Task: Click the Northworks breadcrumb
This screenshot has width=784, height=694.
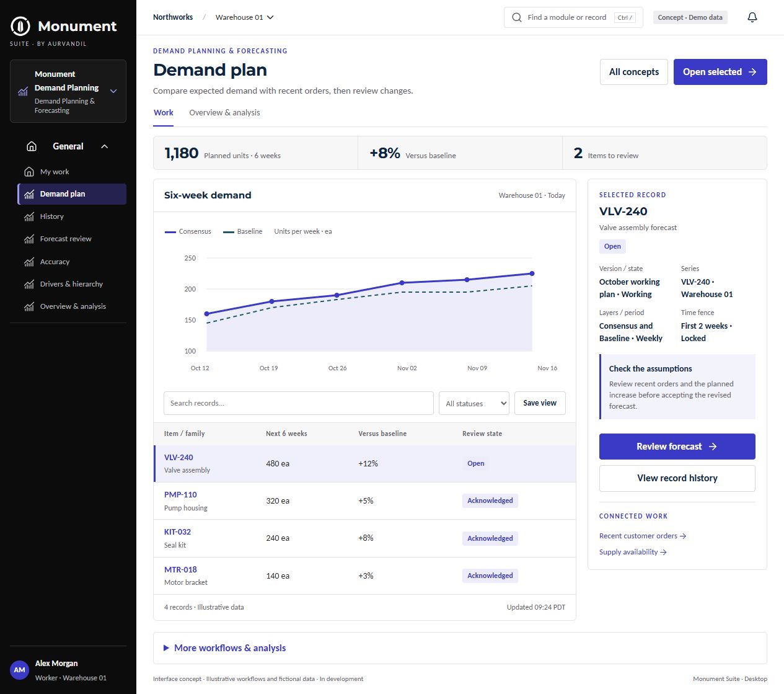Action: 173,17
